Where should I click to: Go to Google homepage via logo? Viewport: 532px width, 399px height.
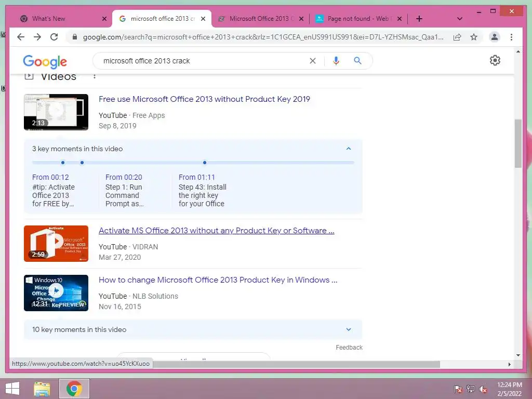coord(45,61)
